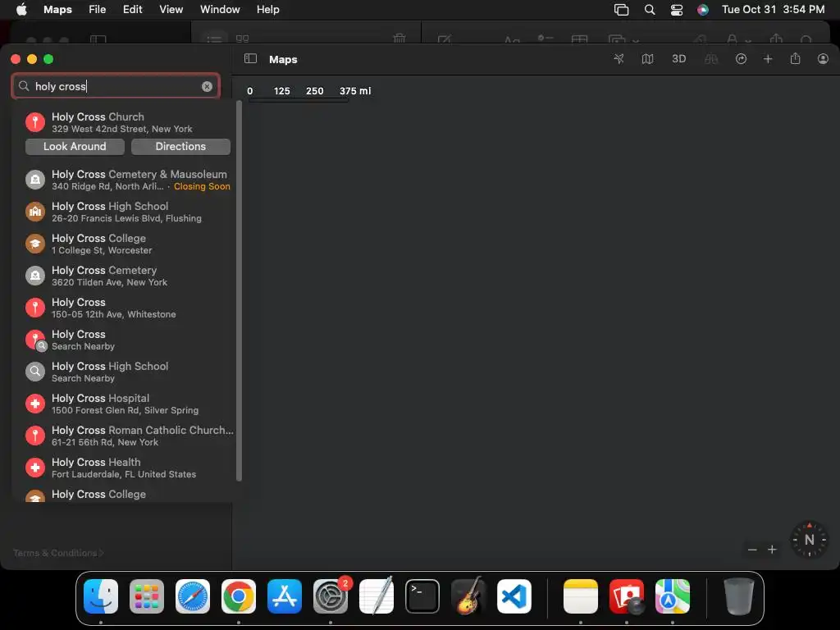Image resolution: width=840 pixels, height=630 pixels.
Task: Open Finder from the Dock
Action: click(x=101, y=596)
